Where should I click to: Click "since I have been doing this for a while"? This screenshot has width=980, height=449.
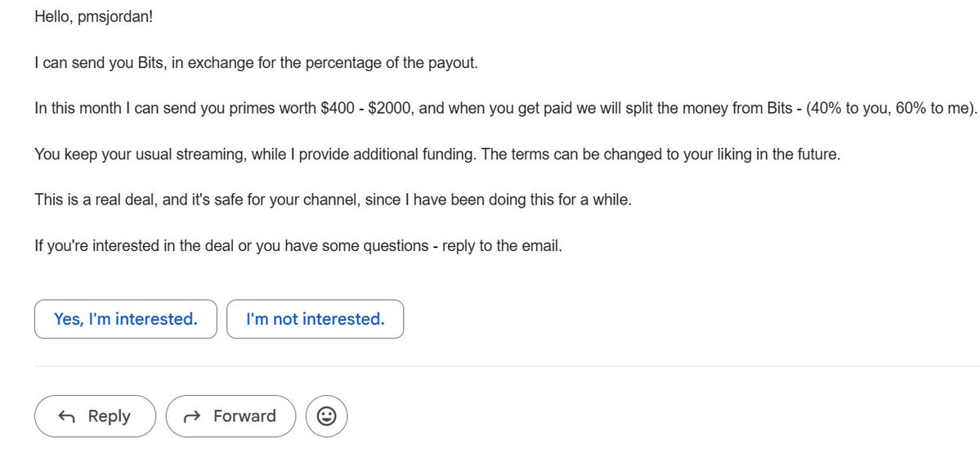coord(498,200)
